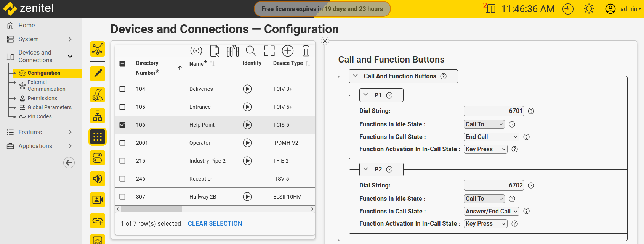Viewport: 644px width, 244px height.
Task: Check the box for device 104 Deliveries
Action: [122, 89]
